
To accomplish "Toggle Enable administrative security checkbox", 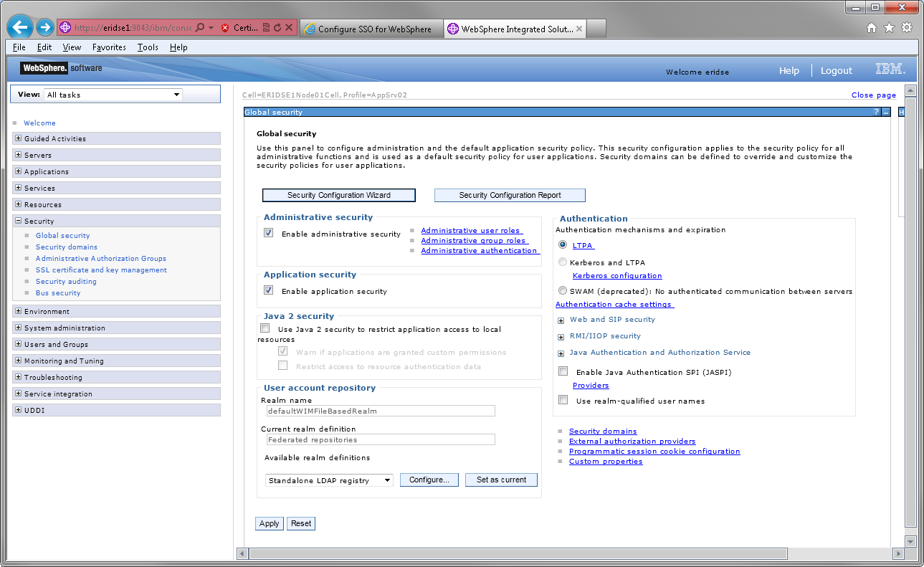I will (x=269, y=233).
